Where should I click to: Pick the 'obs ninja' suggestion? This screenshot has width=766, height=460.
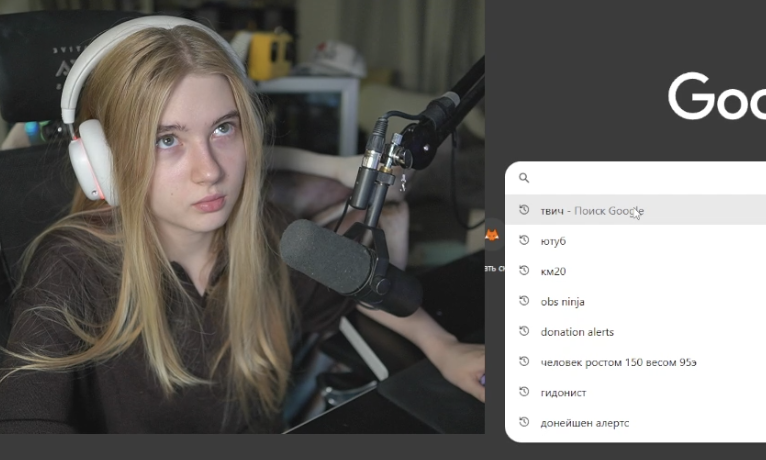[636, 301]
